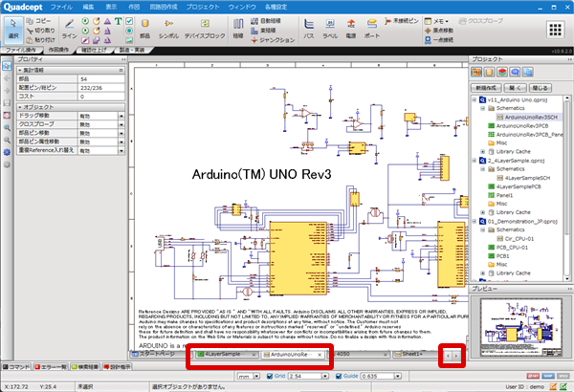Activate the 選択 (Select) arrow tool
This screenshot has width=574, height=392.
[x=13, y=29]
